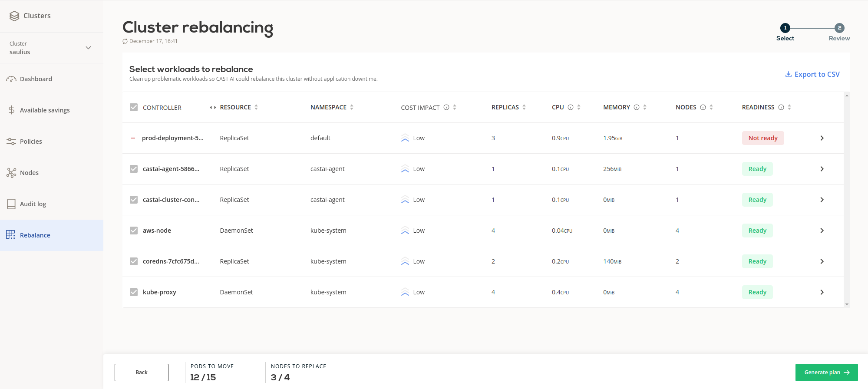This screenshot has height=389, width=868.
Task: Sort by REPLICAS column arrows
Action: (x=524, y=107)
